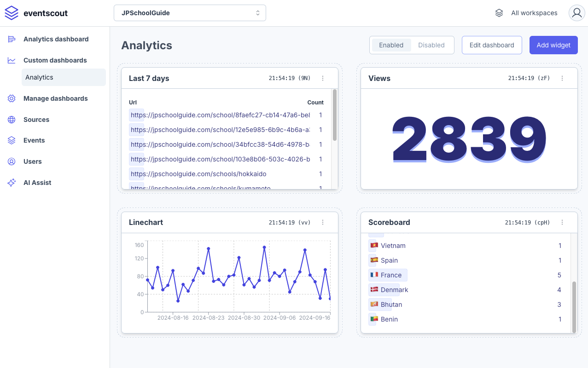Screen dimensions: 588x368
Task: Click the AI Assist sparkle icon
Action: click(x=12, y=183)
